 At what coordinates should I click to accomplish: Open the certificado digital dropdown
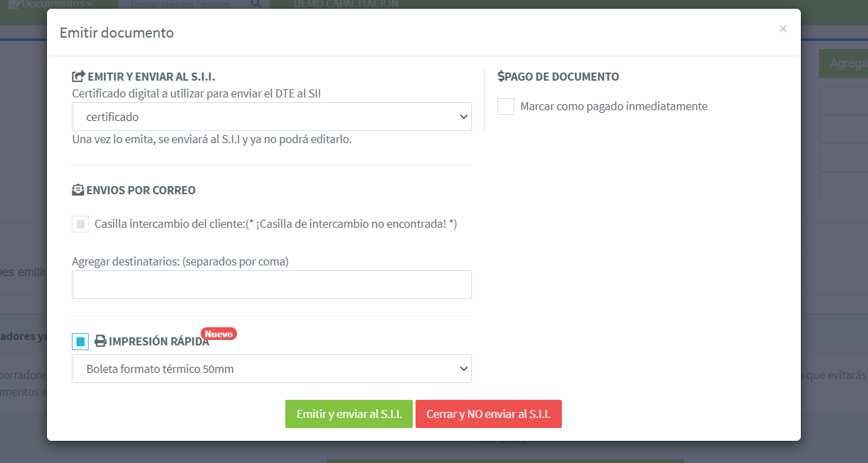click(x=271, y=117)
